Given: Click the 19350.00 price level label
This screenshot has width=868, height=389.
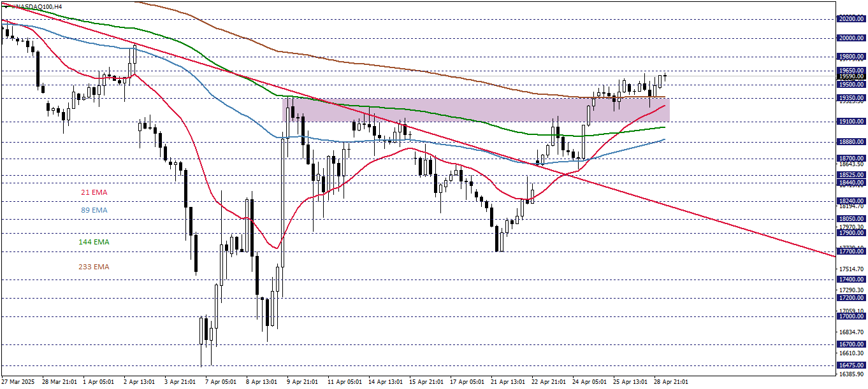Looking at the screenshot, I should [852, 98].
